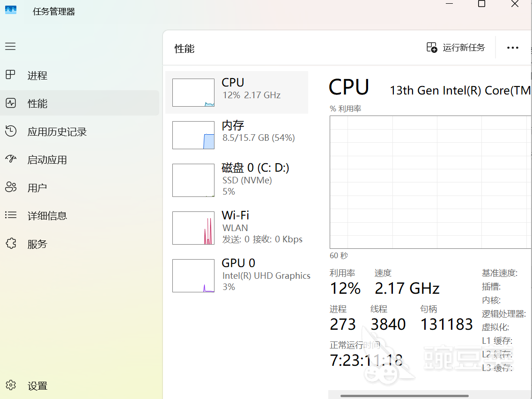Open 设置 at the sidebar bottom
The image size is (532, 399).
pos(80,385)
